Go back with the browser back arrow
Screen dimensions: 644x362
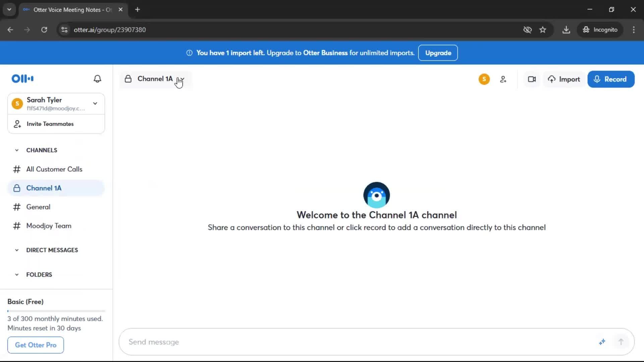pyautogui.click(x=10, y=30)
